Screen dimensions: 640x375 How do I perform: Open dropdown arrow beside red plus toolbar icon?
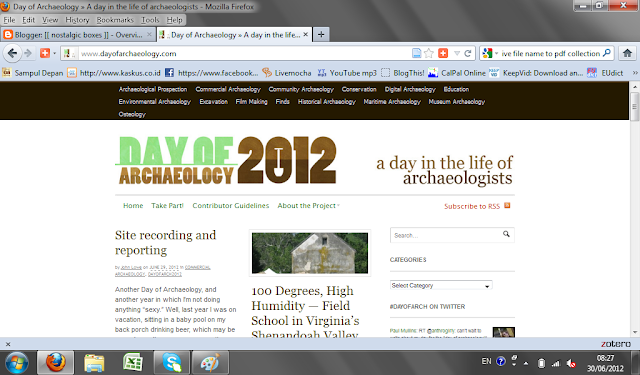click(54, 53)
